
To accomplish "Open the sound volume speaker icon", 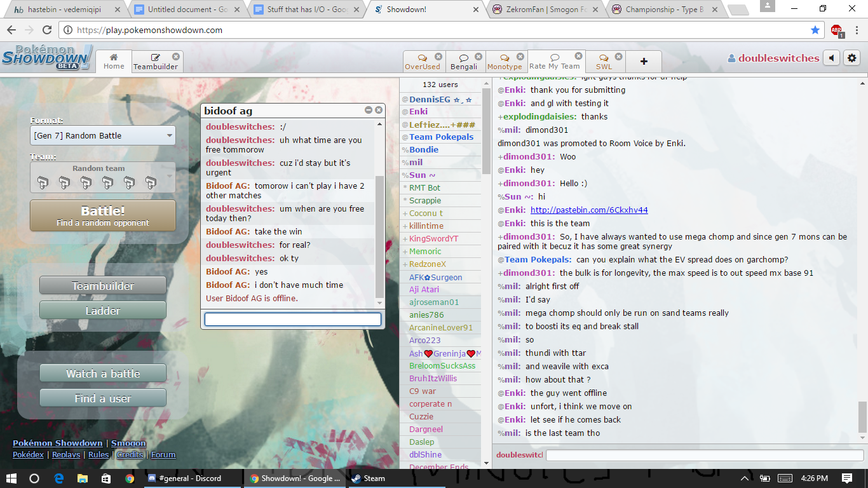I will point(831,58).
